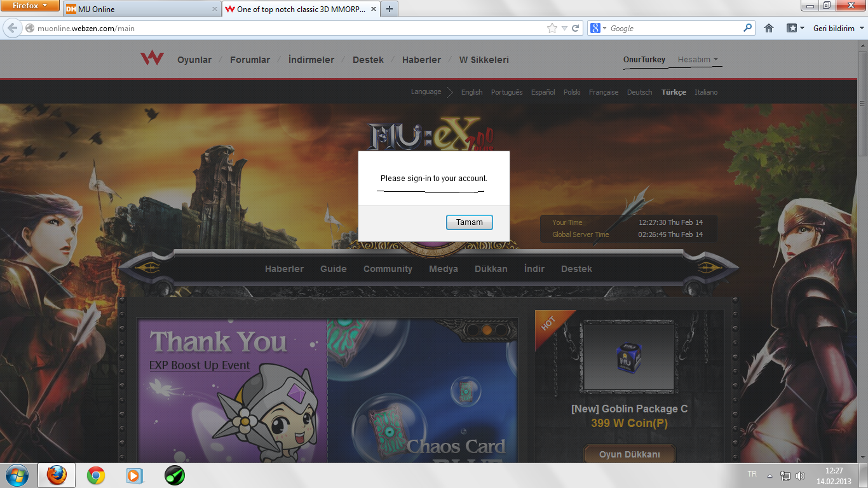The height and width of the screenshot is (488, 868).
Task: Switch language to Polski
Action: click(572, 92)
